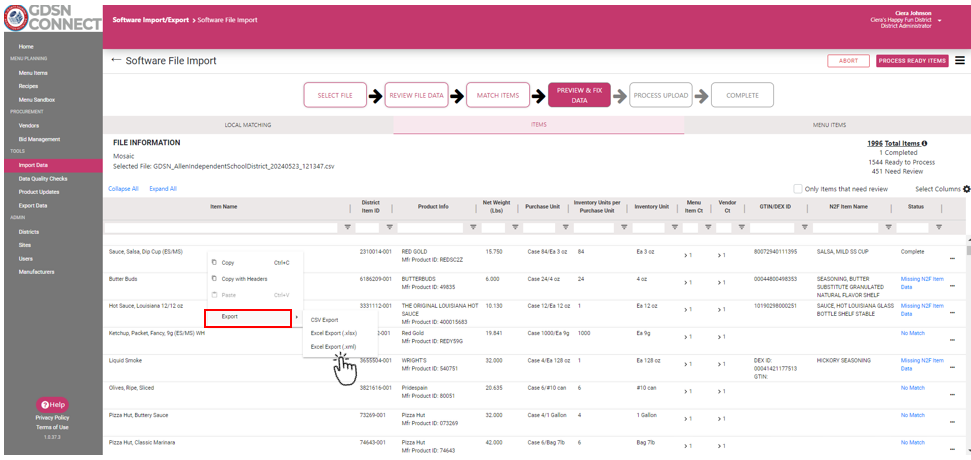Go to the Select File step
Viewport: 971px width, 460px height.
(x=335, y=95)
